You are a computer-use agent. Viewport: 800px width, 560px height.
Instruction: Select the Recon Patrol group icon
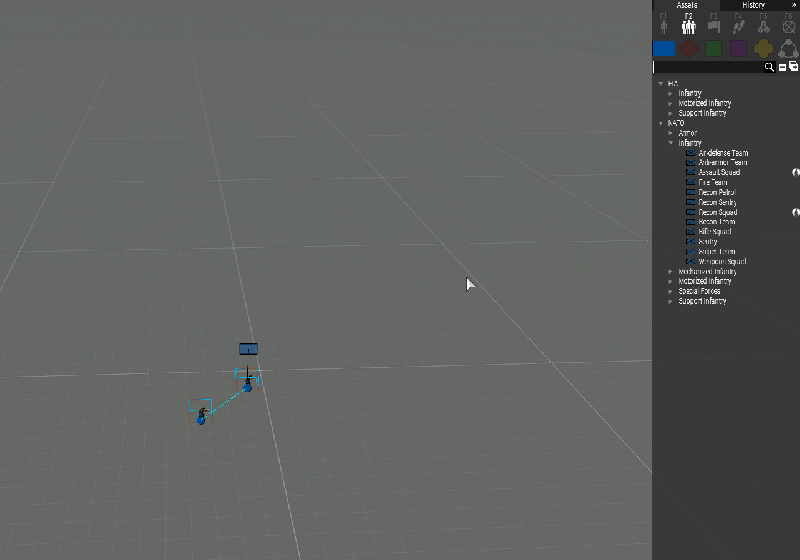(x=690, y=192)
